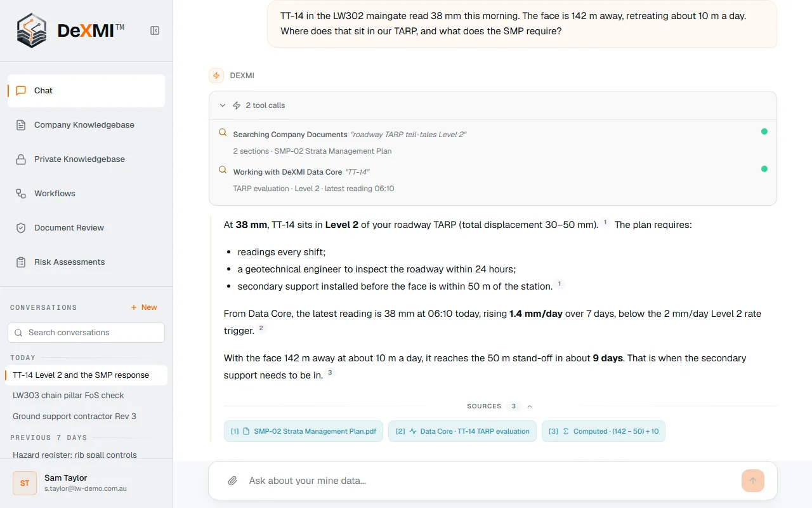Open TT-14 Level 2 conversation

86,375
